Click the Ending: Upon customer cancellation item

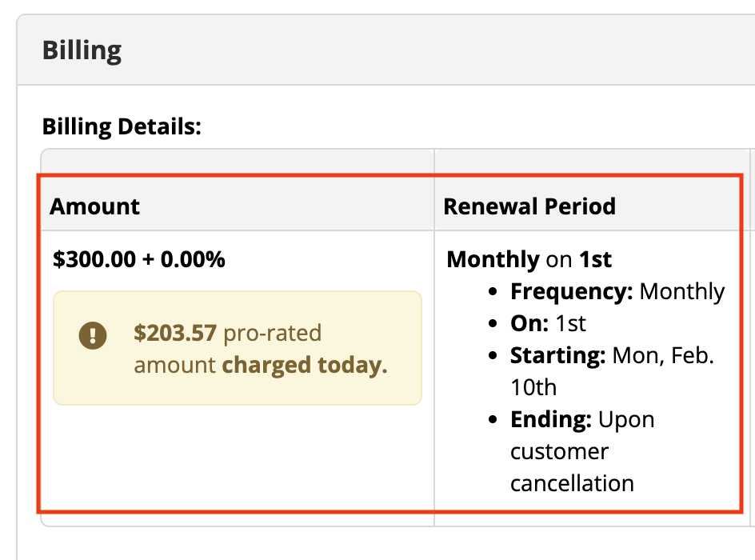582,451
